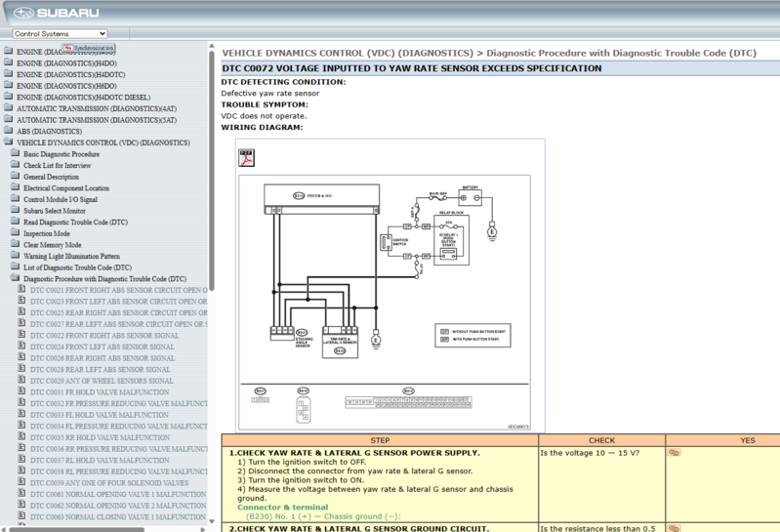
Task: Click the tree scroll down arrow
Action: coord(212,521)
